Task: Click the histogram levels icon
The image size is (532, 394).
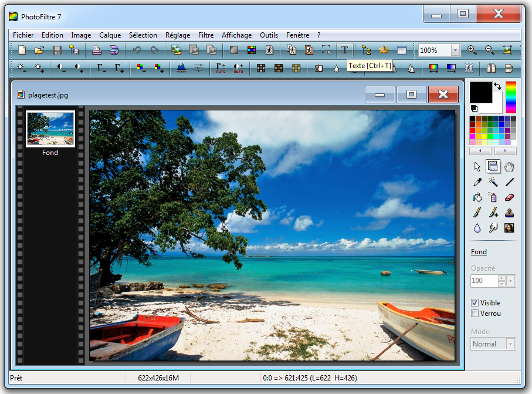Action: pyautogui.click(x=181, y=68)
